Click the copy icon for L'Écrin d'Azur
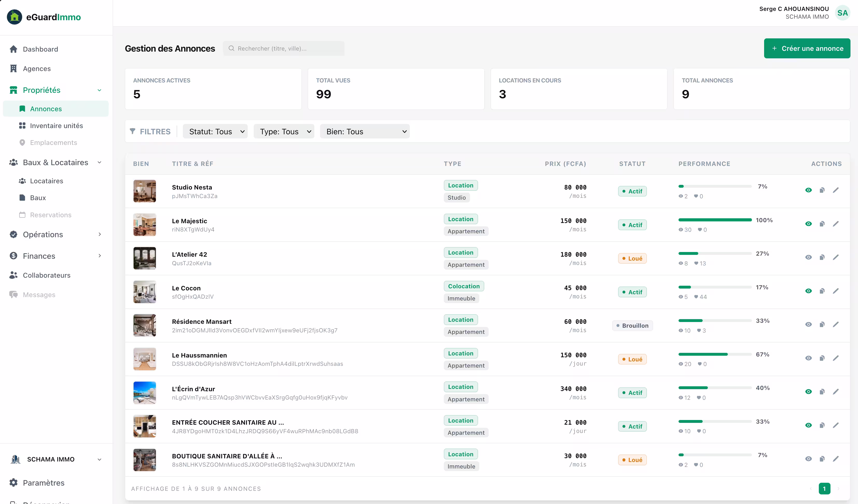858x504 pixels. (822, 392)
